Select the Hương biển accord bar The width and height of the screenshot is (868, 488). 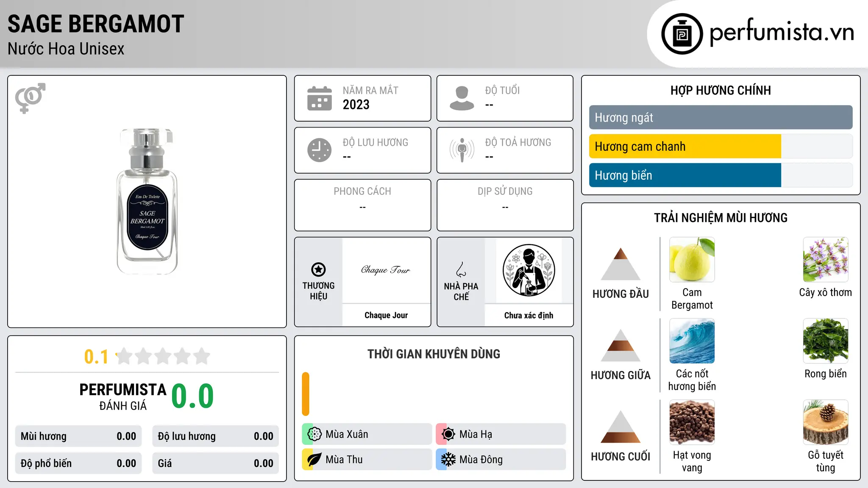click(x=721, y=175)
